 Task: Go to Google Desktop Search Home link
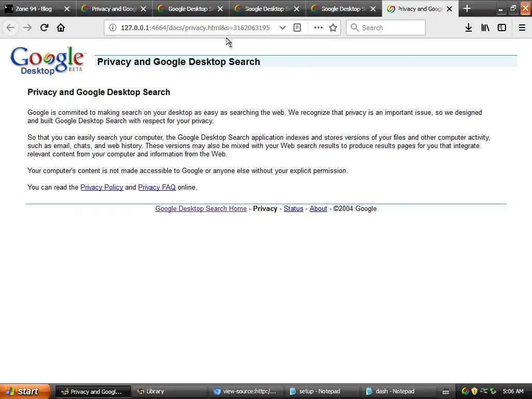tap(201, 209)
